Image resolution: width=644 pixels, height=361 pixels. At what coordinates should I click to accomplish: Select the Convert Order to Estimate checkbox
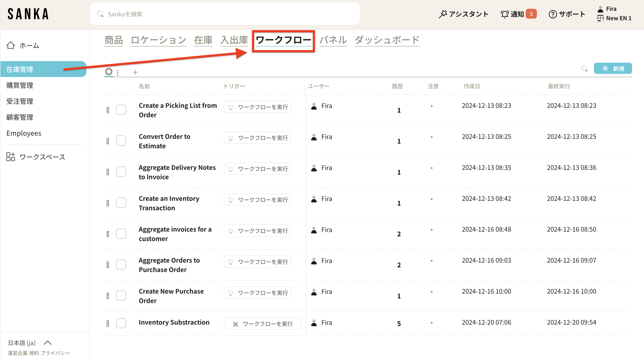pyautogui.click(x=121, y=141)
